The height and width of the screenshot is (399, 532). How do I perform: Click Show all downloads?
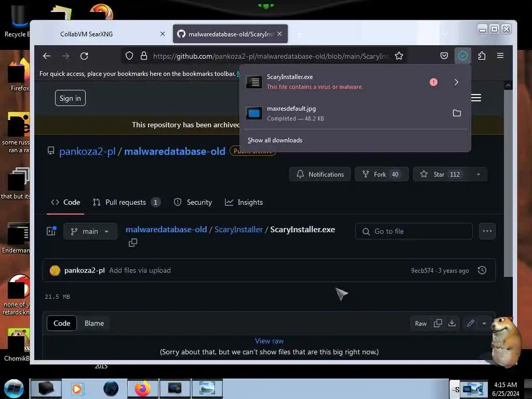[275, 140]
